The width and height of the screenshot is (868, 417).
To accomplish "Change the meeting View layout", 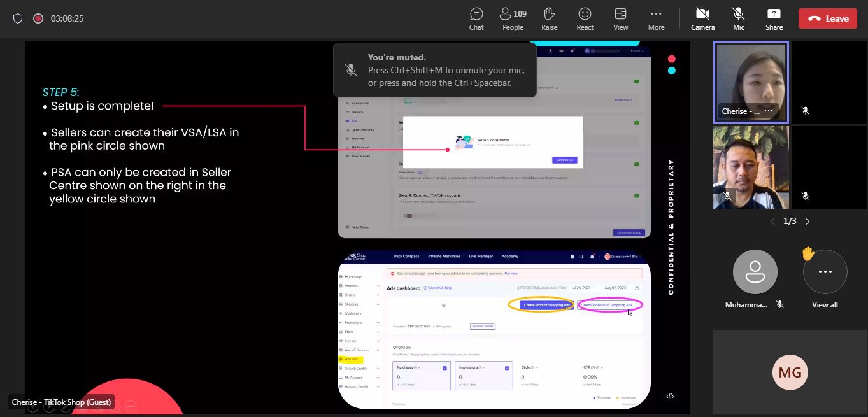I will pos(620,19).
